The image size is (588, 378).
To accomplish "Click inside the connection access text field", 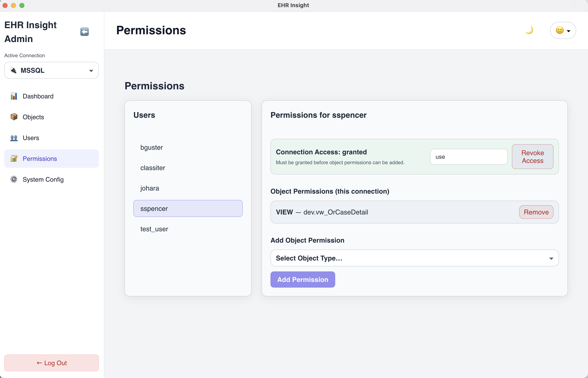I will (x=468, y=157).
